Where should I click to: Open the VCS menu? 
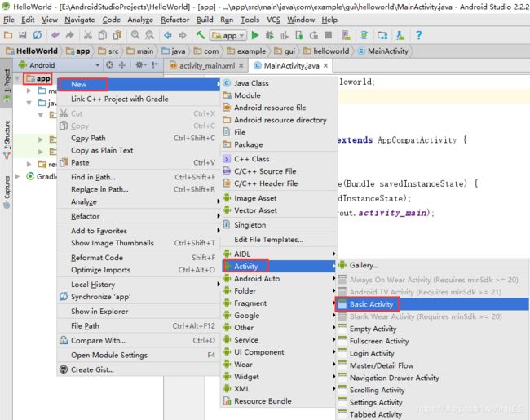[273, 20]
